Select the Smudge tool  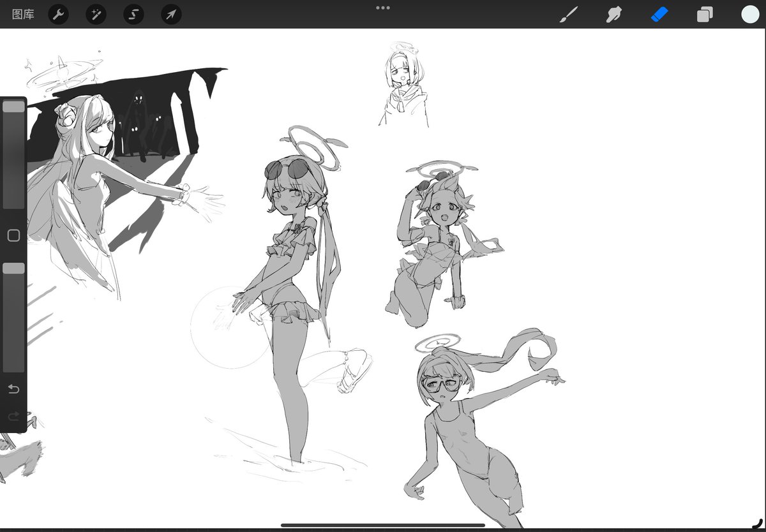614,14
